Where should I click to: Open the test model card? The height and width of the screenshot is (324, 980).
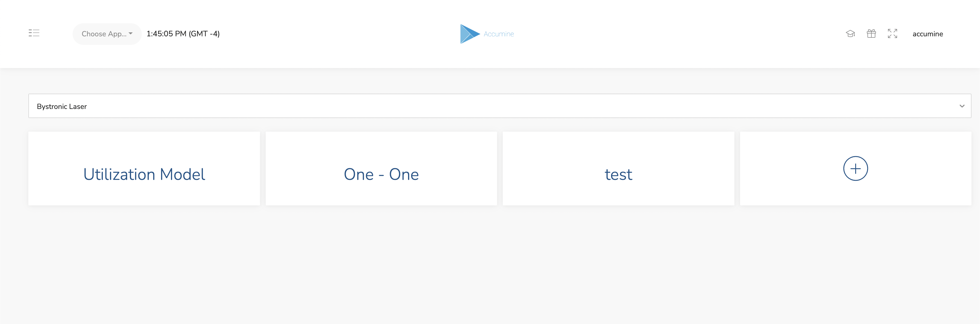point(618,168)
